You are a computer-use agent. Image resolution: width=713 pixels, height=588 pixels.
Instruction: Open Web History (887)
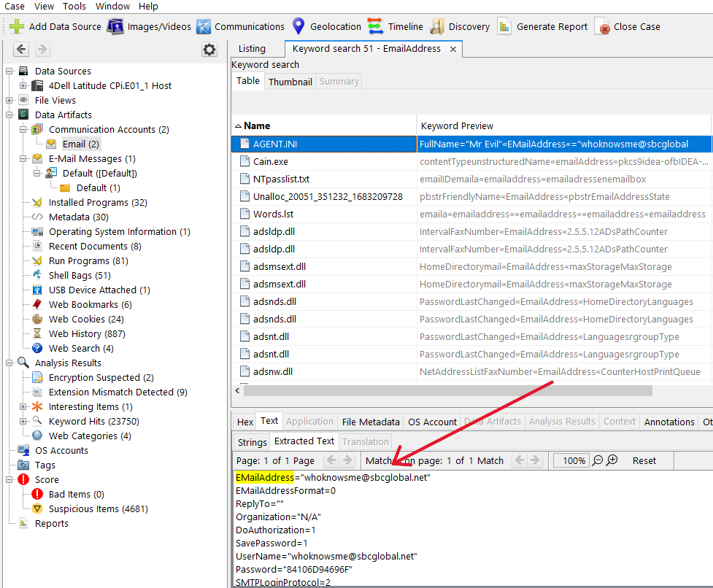(87, 333)
